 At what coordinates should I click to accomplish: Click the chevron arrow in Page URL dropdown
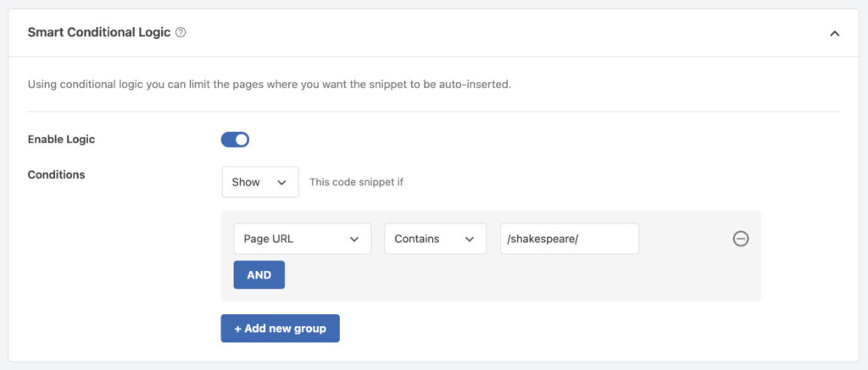tap(354, 239)
